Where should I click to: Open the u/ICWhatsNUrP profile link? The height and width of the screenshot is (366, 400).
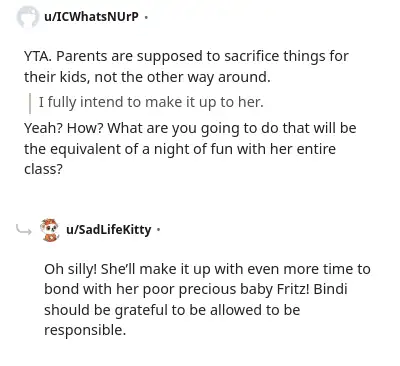pos(91,16)
